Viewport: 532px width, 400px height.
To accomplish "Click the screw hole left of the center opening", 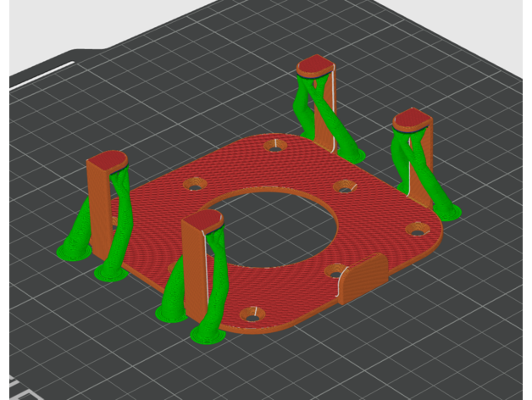I will click(x=195, y=184).
